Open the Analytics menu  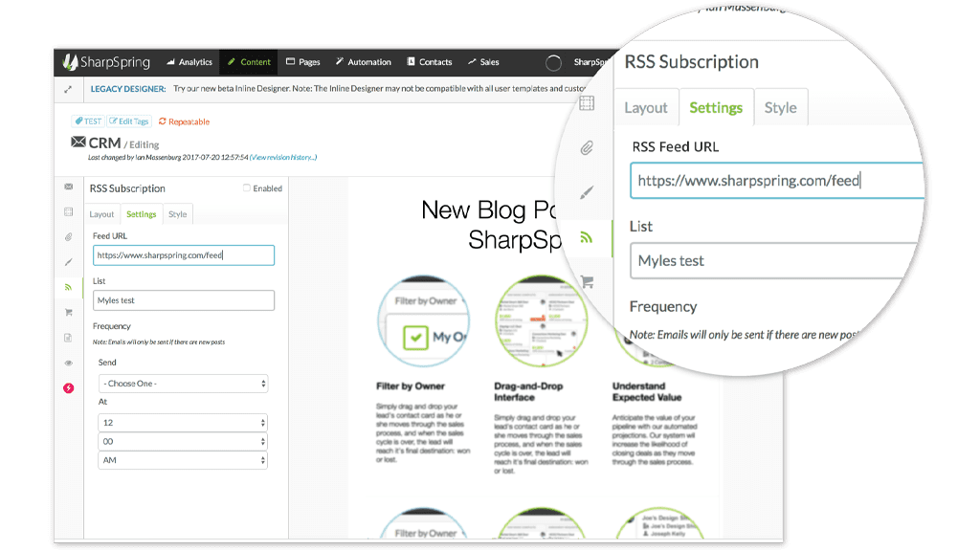click(x=189, y=62)
